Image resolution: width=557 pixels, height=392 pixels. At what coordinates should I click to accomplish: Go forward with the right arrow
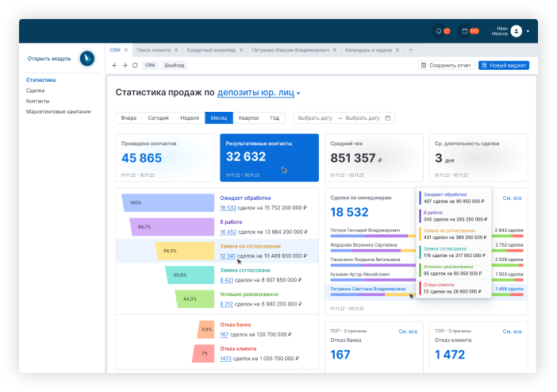pos(125,65)
